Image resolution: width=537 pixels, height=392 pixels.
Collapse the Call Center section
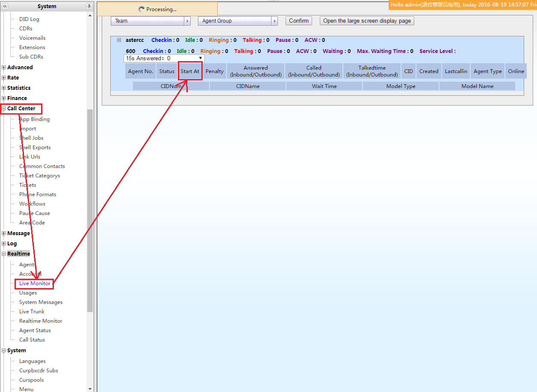4,109
